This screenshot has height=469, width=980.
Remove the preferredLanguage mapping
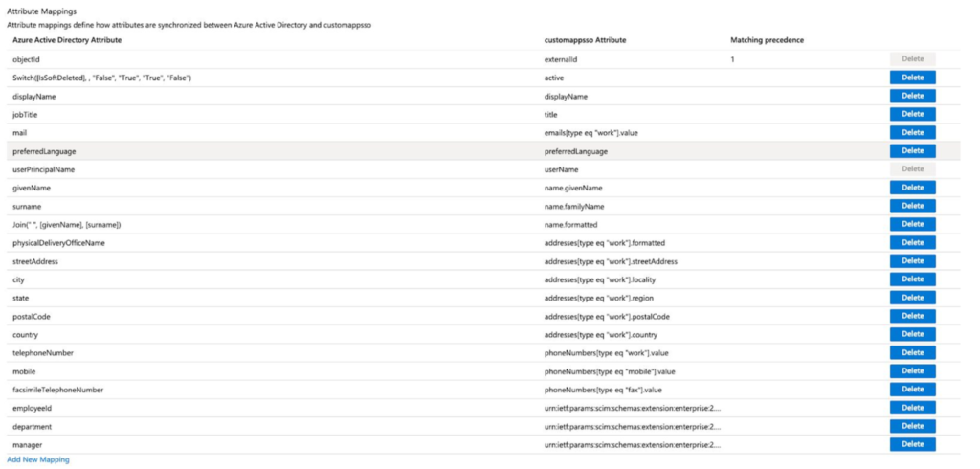point(912,150)
